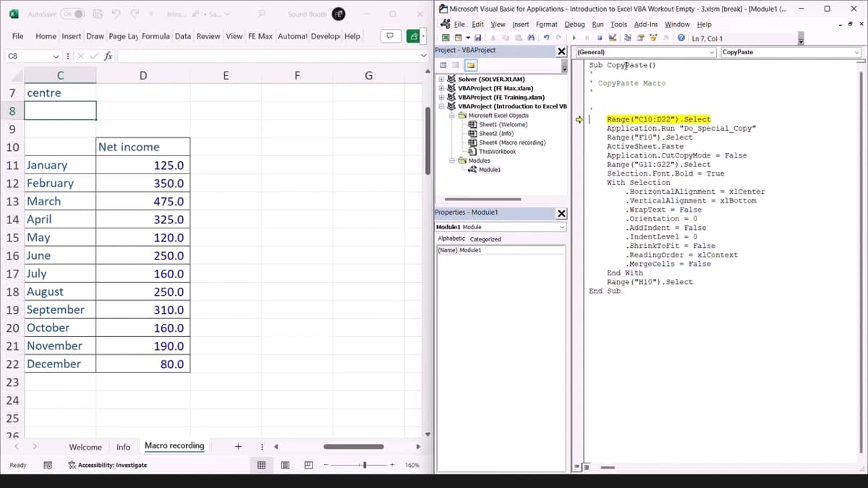Open the VBA Debug menu
868x488 pixels.
[x=574, y=24]
